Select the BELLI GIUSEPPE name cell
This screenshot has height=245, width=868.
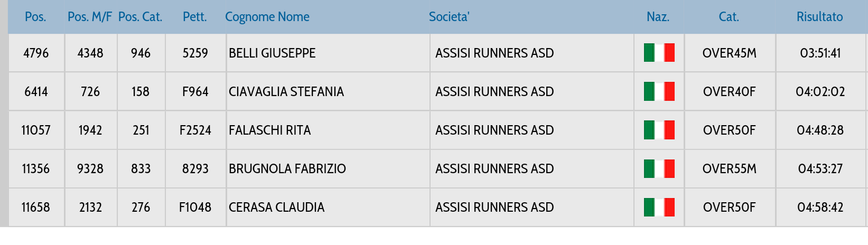click(328, 53)
